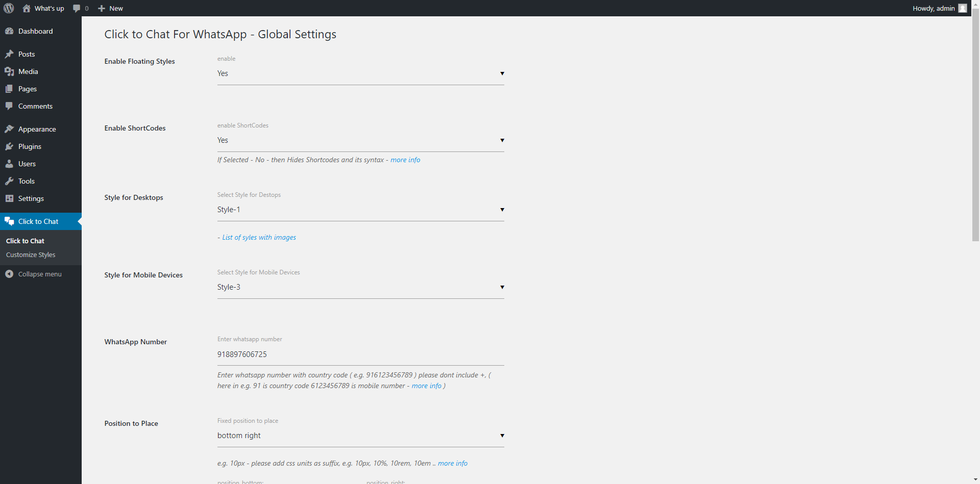Go to Media menu item
The height and width of the screenshot is (484, 980).
pyautogui.click(x=41, y=71)
